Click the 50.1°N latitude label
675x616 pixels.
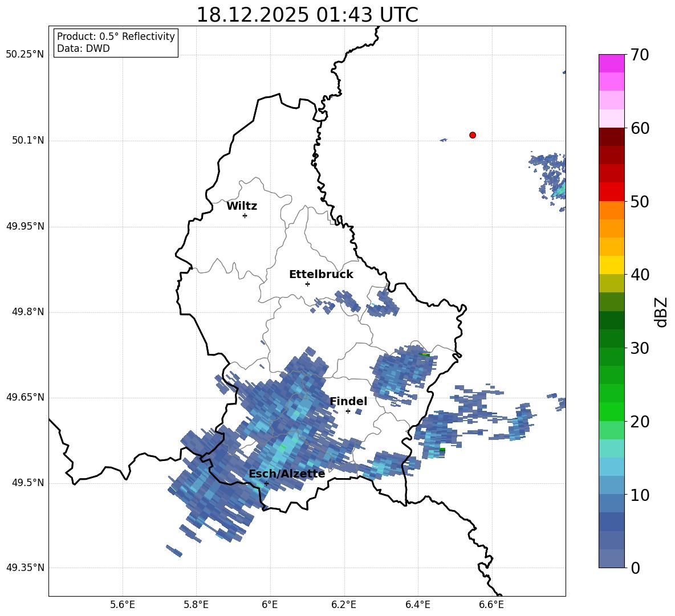(28, 141)
